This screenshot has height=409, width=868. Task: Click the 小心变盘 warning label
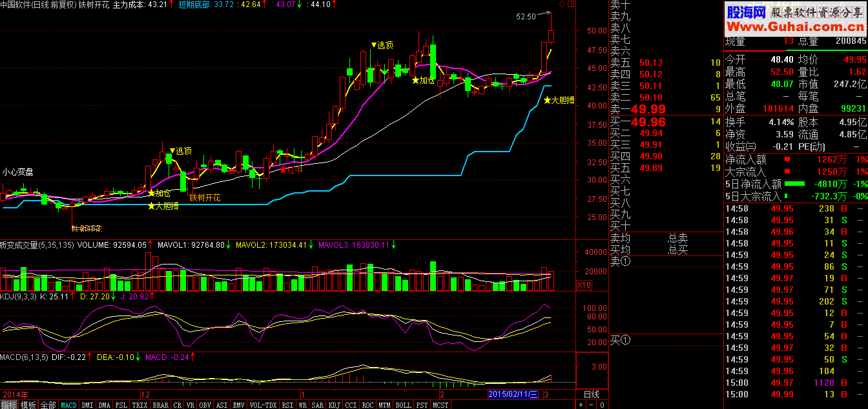click(17, 172)
